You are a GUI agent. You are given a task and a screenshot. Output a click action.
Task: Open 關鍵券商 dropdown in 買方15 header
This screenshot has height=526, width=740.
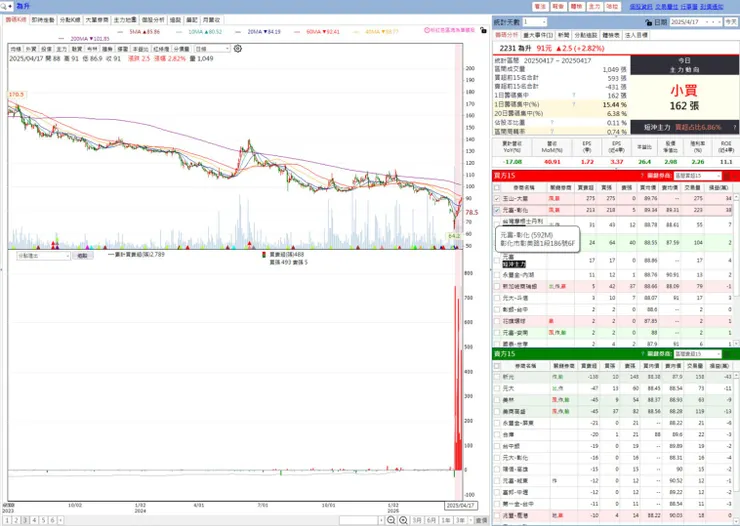coord(698,175)
